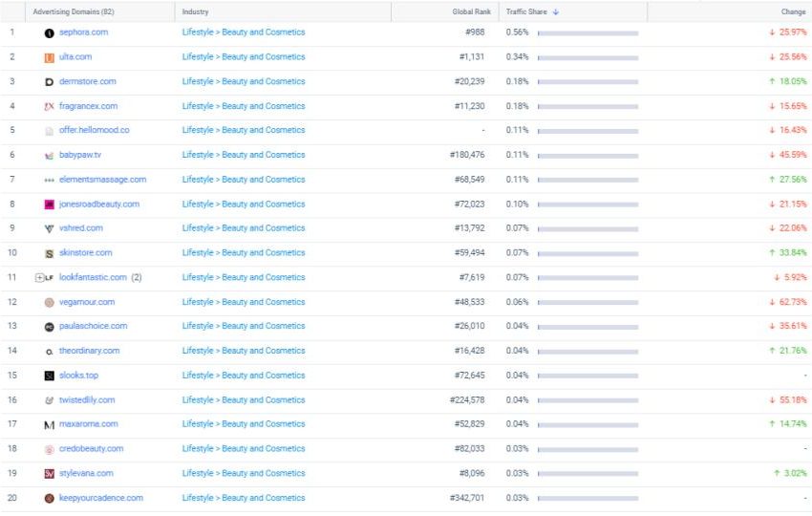Click the skinstore.com favicon

click(49, 253)
